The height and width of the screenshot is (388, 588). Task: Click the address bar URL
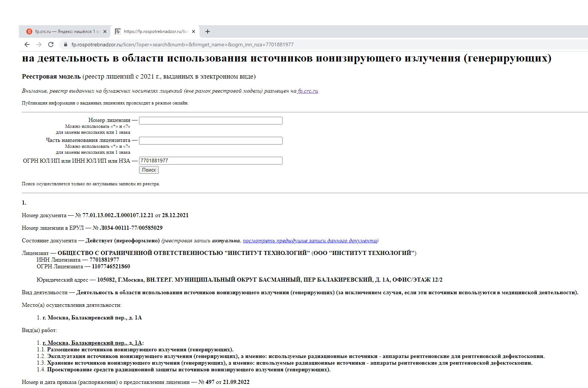point(182,44)
